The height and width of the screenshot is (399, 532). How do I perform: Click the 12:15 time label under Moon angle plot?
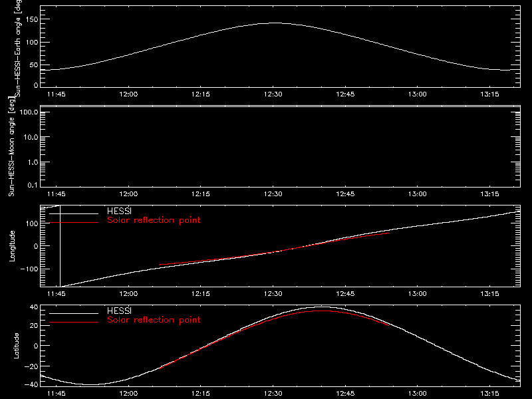click(201, 194)
